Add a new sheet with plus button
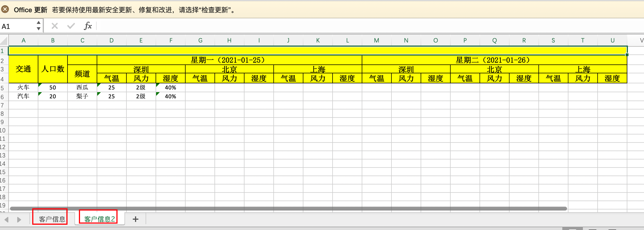The image size is (644, 230). [136, 219]
